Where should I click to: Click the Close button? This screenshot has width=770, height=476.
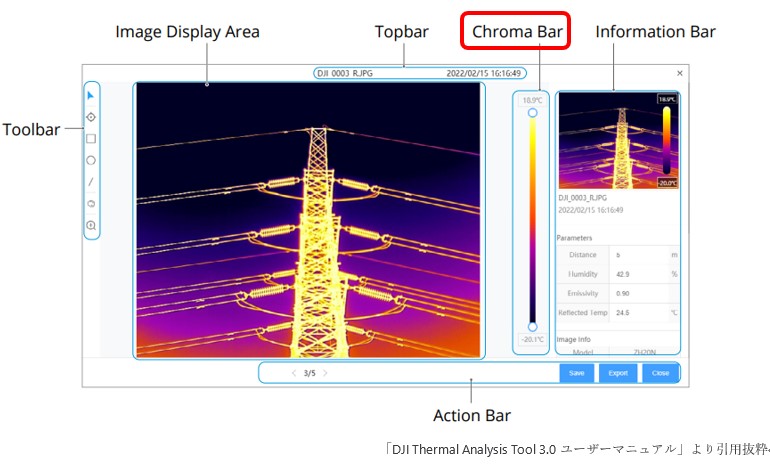pos(660,373)
